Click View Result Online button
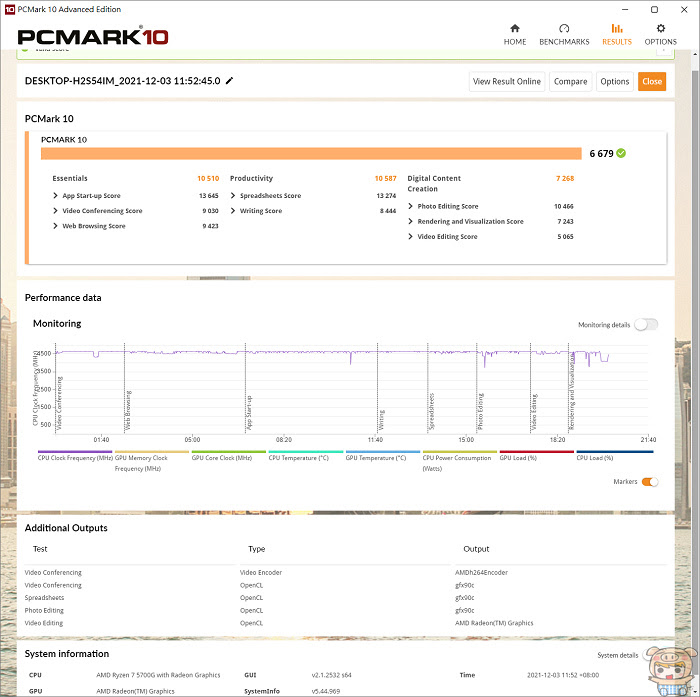The image size is (700, 697). [x=507, y=82]
